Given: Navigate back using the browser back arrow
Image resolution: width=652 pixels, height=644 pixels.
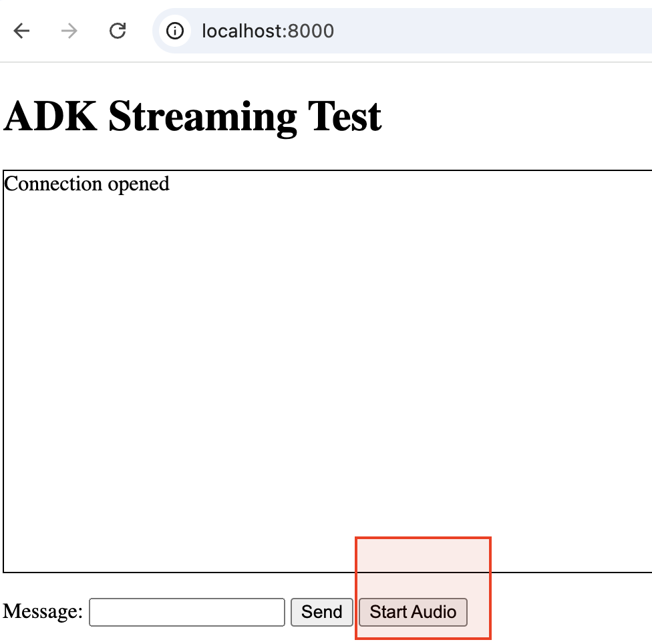Looking at the screenshot, I should click(21, 31).
